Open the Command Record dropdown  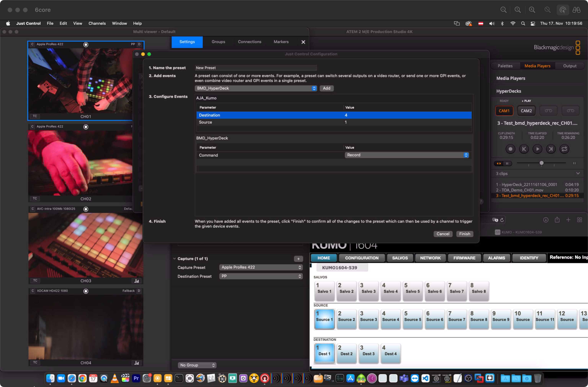click(x=407, y=155)
